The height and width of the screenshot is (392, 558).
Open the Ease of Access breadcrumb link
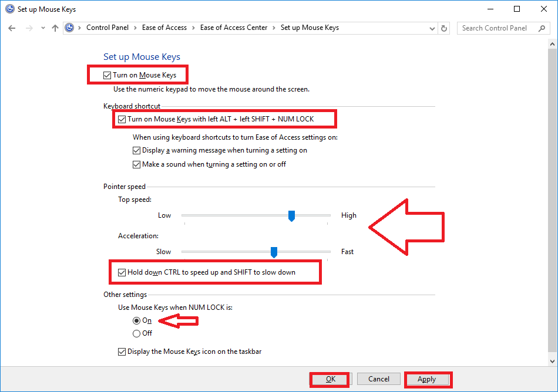pyautogui.click(x=164, y=27)
